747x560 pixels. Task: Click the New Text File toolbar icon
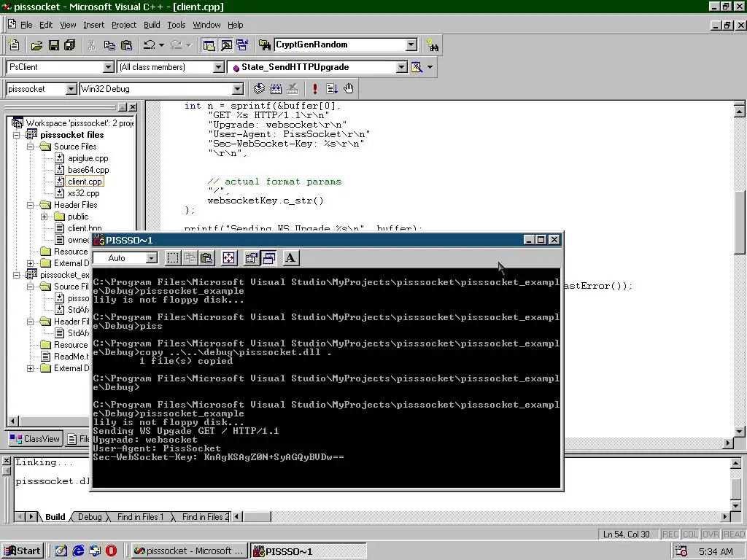click(x=14, y=44)
